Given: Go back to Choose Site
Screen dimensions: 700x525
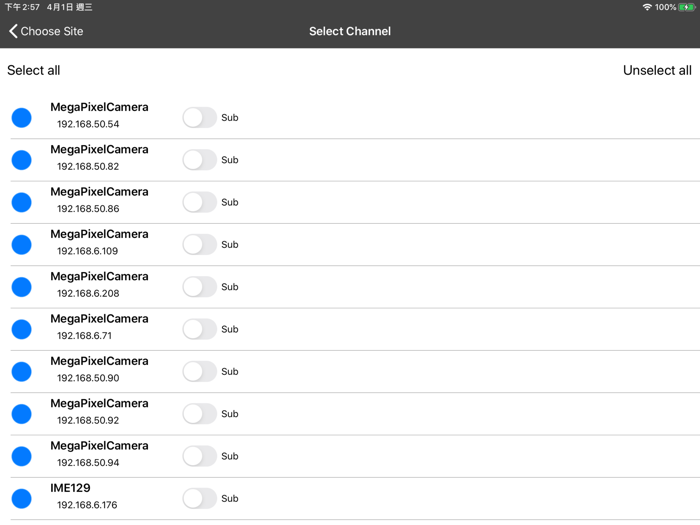Looking at the screenshot, I should tap(46, 31).
